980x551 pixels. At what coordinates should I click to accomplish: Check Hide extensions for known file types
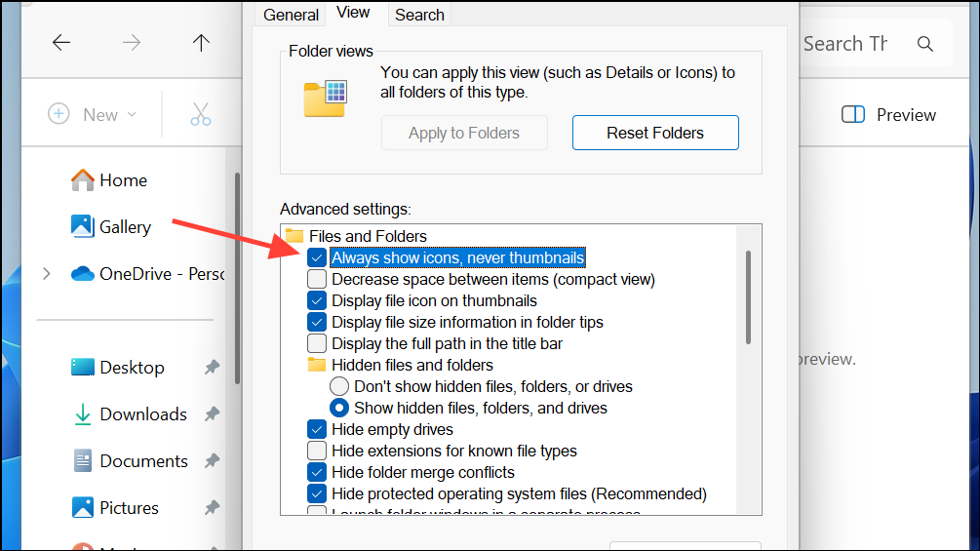click(317, 452)
